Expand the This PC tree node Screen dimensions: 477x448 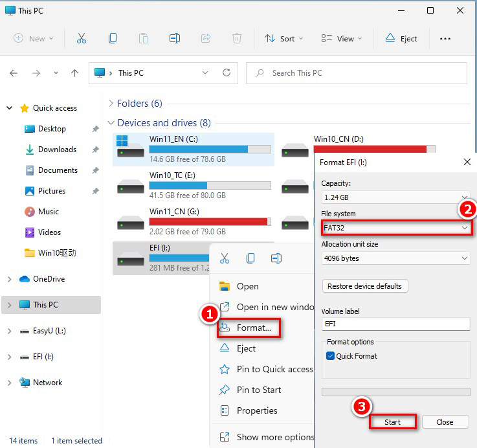coord(10,305)
